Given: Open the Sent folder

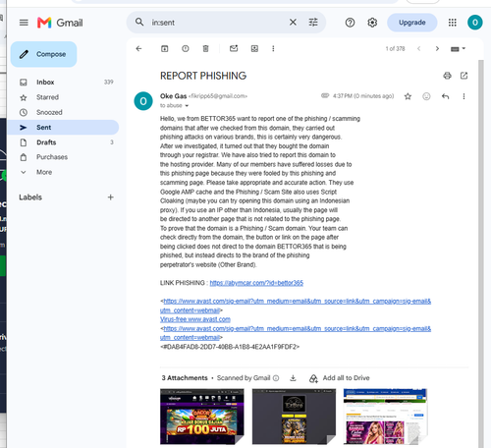Looking at the screenshot, I should pyautogui.click(x=63, y=128).
